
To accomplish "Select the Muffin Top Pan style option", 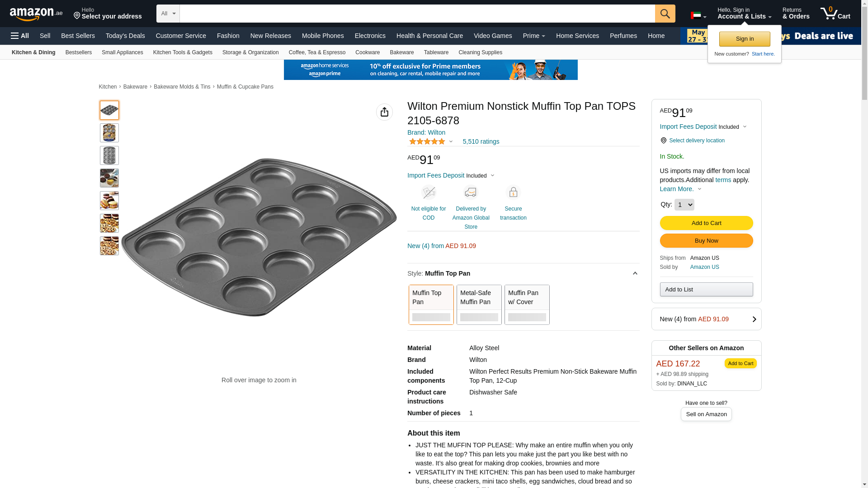I will click(x=431, y=304).
